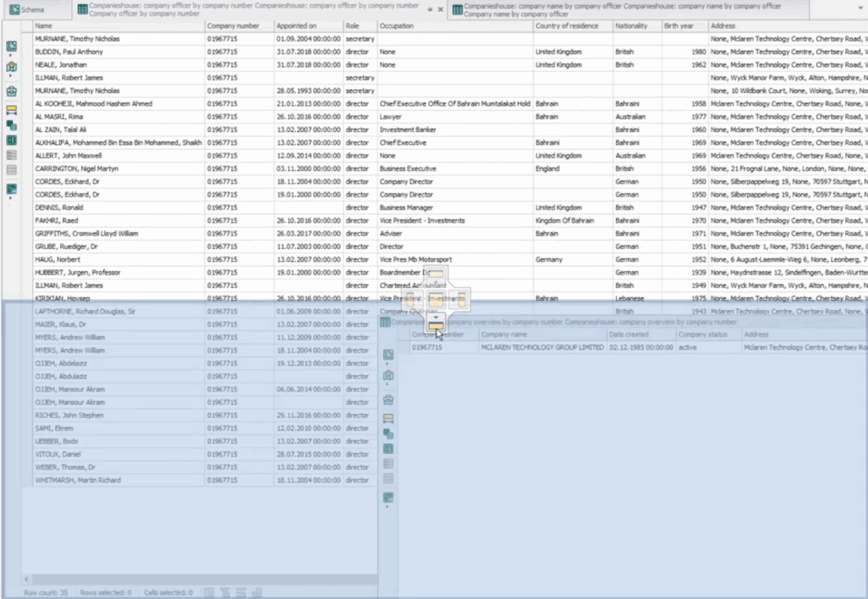Click the stacked squares icon in left sidebar
This screenshot has height=599, width=868.
pos(11,125)
